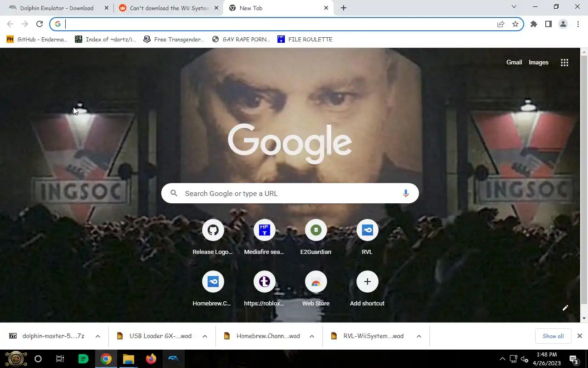The image size is (588, 368).
Task: Click the muted volume tray icon
Action: coord(525,359)
